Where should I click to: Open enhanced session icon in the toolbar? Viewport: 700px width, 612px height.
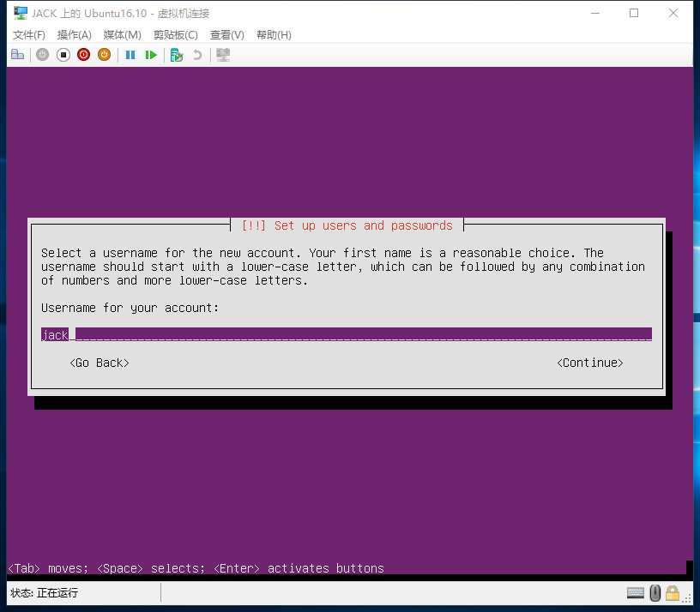click(223, 55)
